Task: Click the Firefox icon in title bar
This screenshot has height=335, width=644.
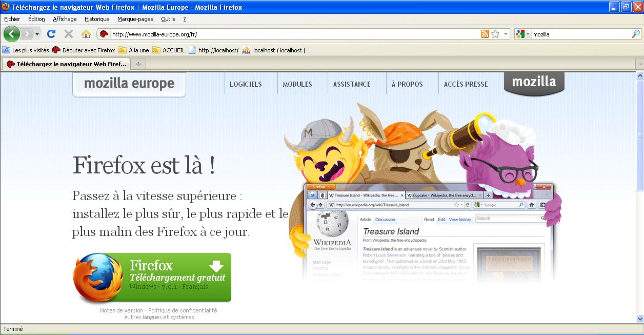Action: tap(6, 7)
